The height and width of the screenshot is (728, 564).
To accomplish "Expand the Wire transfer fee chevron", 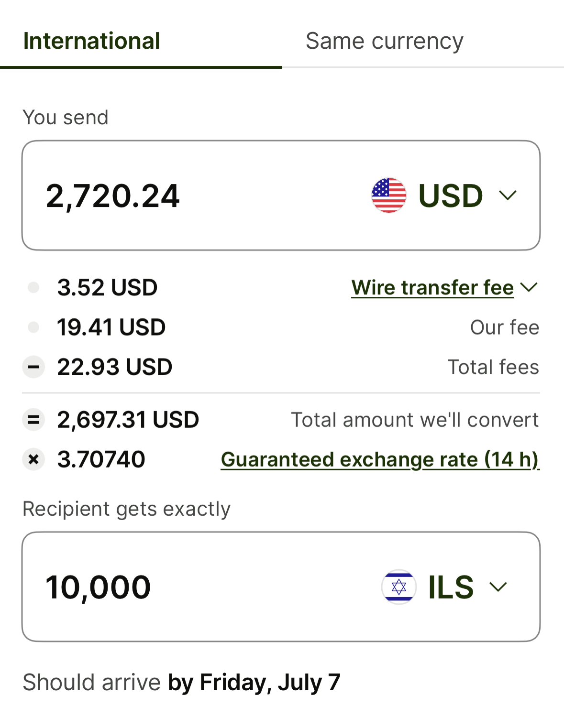I will pos(529,287).
